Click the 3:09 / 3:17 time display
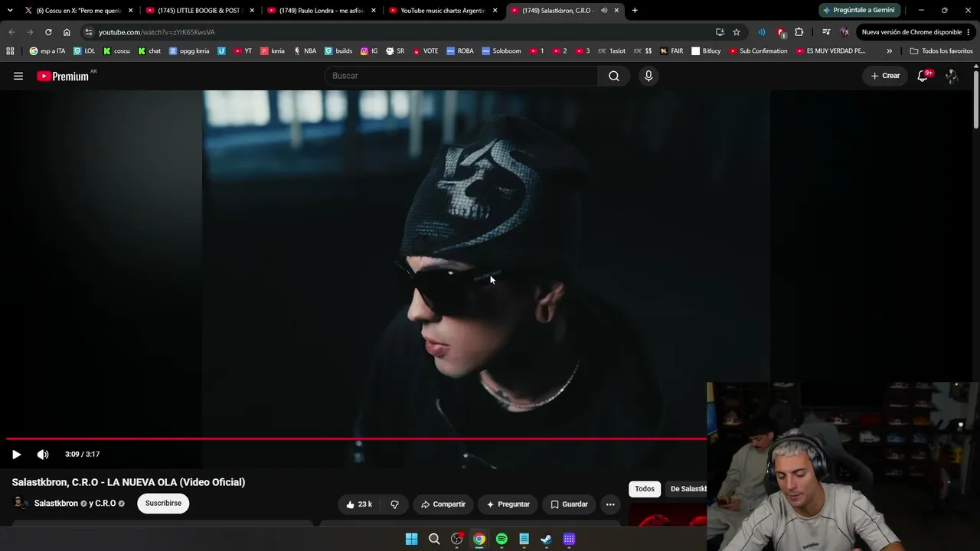This screenshot has width=980, height=551. click(x=83, y=455)
